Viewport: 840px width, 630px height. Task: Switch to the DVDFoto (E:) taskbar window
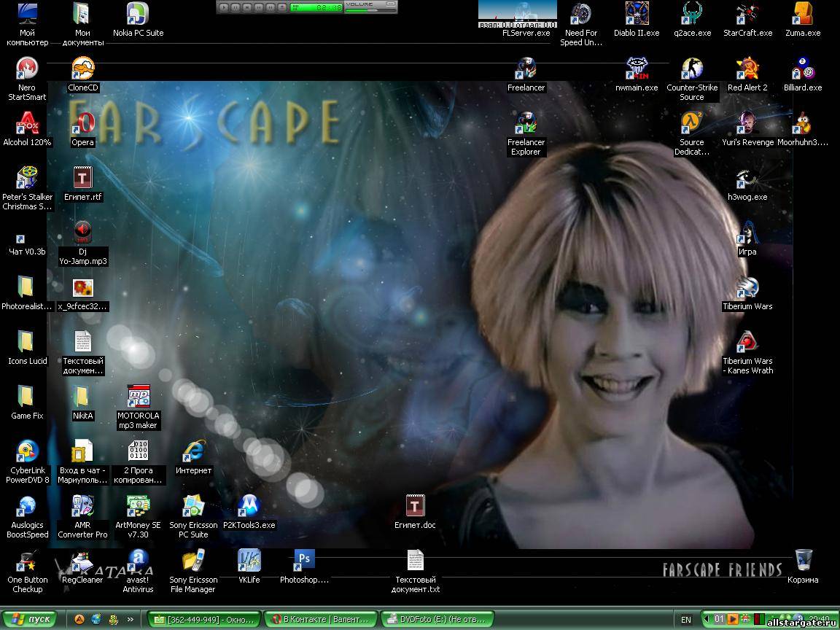click(x=437, y=620)
